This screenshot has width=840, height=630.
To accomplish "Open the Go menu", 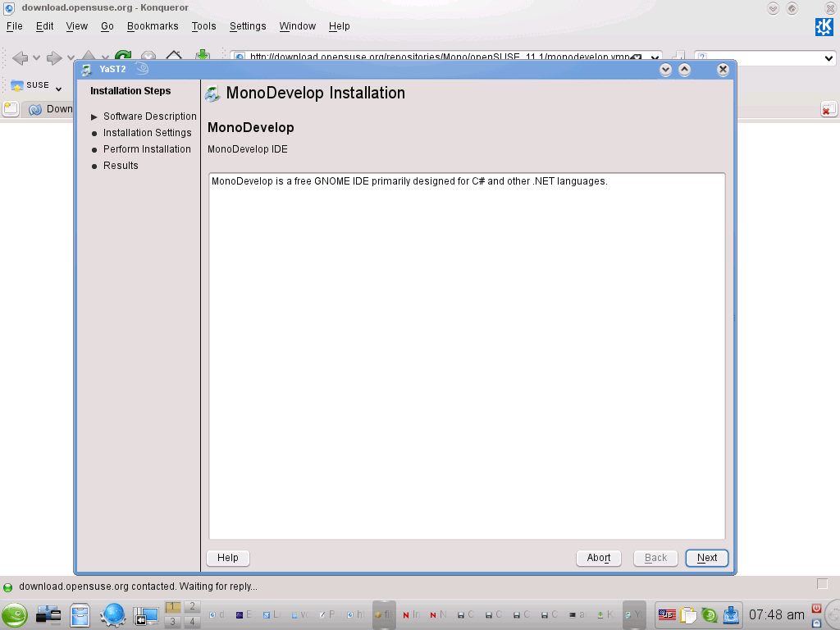I will pos(107,26).
